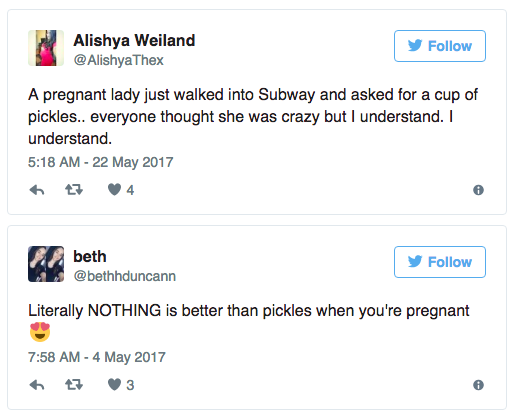Open beth's profile name link
The width and height of the screenshot is (518, 419).
90,256
